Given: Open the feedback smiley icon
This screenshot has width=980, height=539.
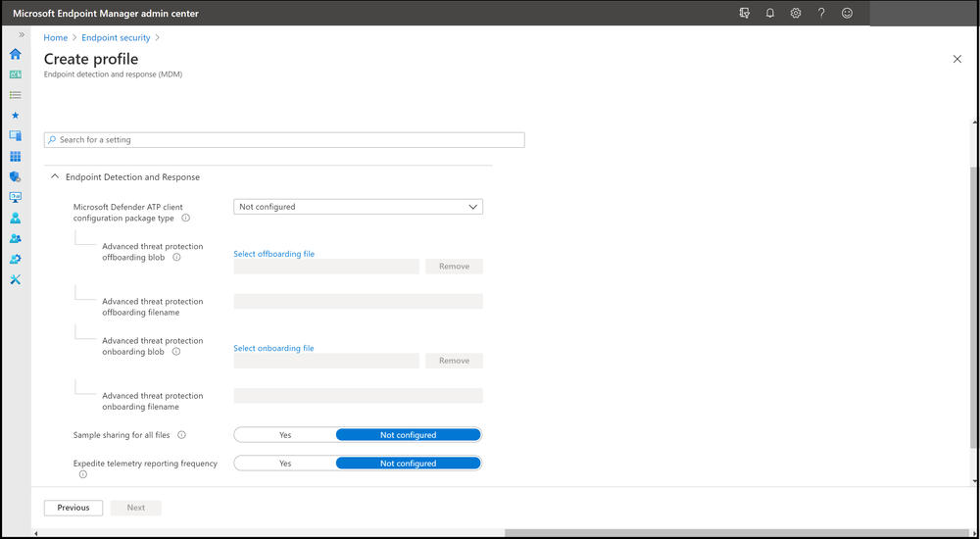Looking at the screenshot, I should [847, 13].
